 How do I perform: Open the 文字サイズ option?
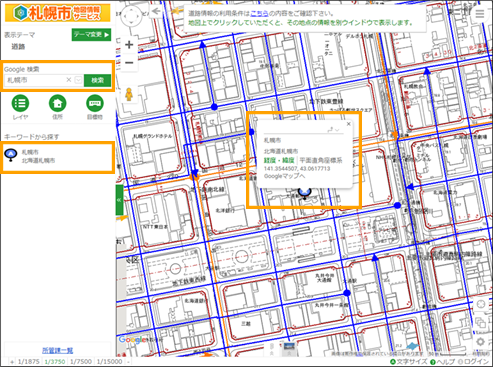click(409, 362)
